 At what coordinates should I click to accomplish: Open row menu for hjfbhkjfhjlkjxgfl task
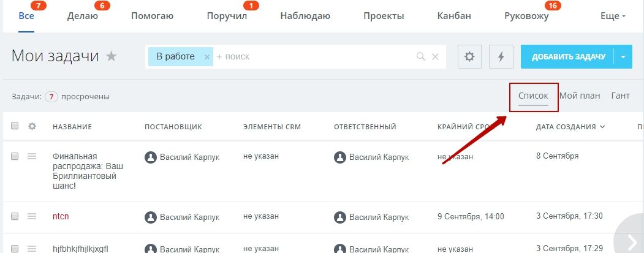pyautogui.click(x=32, y=249)
